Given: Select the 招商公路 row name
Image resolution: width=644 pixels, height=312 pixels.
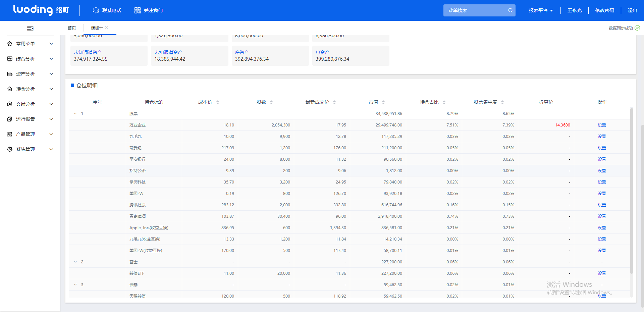Looking at the screenshot, I should (138, 170).
